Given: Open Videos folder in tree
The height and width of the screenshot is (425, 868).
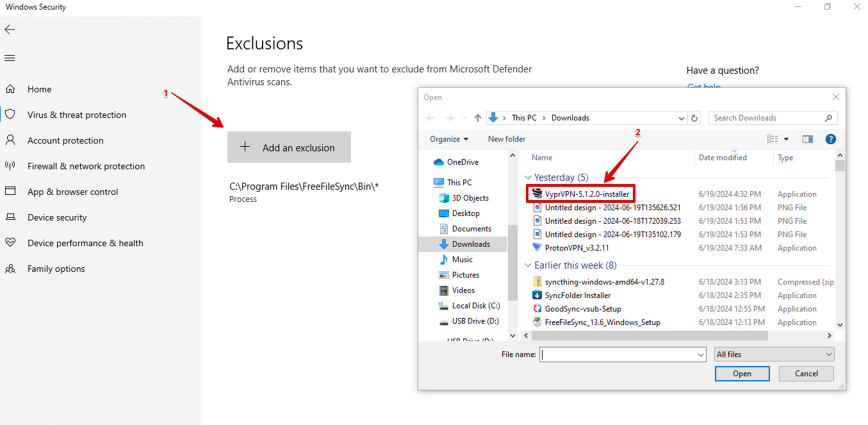Looking at the screenshot, I should (457, 290).
